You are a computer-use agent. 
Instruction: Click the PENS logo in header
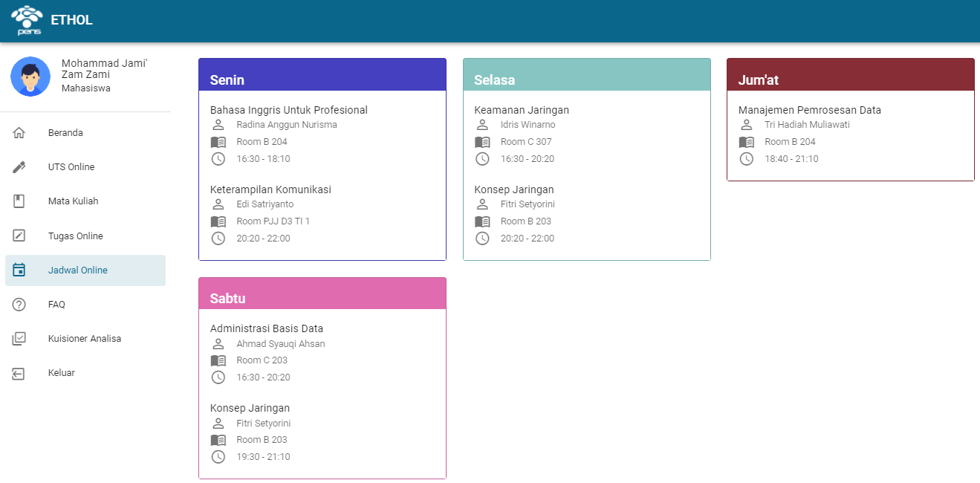tap(27, 20)
